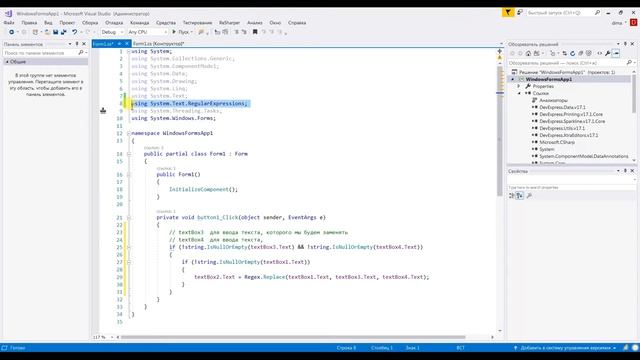Click the Save All toolbar icon

(x=64, y=32)
